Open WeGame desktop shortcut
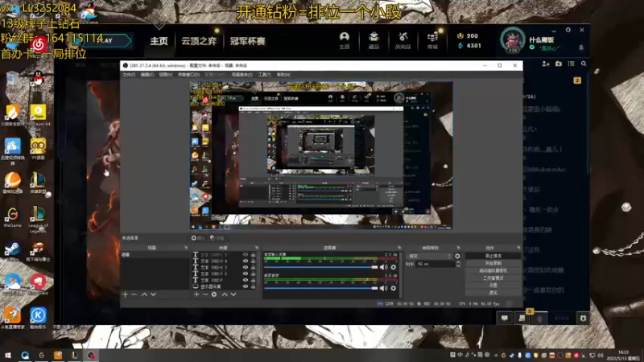 [12, 217]
